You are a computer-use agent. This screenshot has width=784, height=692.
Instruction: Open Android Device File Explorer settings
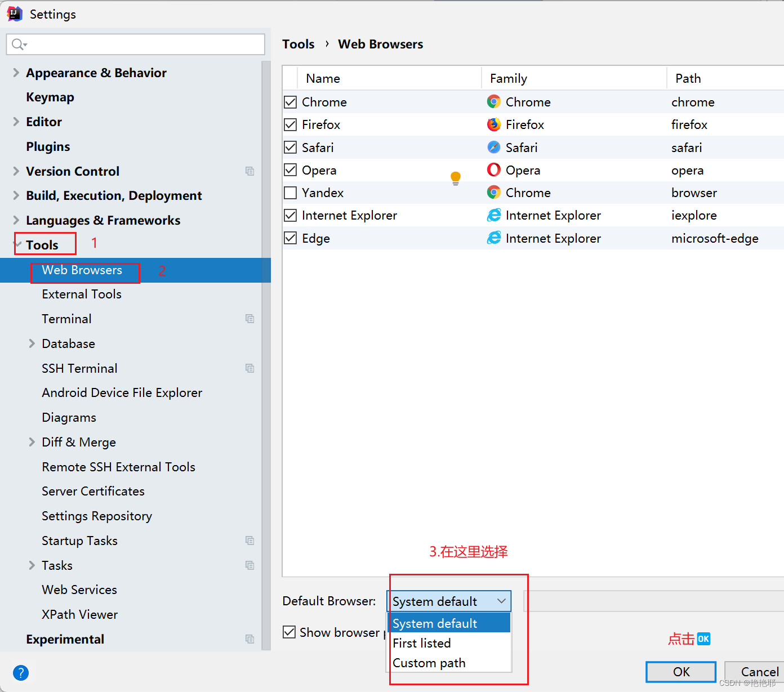point(122,392)
